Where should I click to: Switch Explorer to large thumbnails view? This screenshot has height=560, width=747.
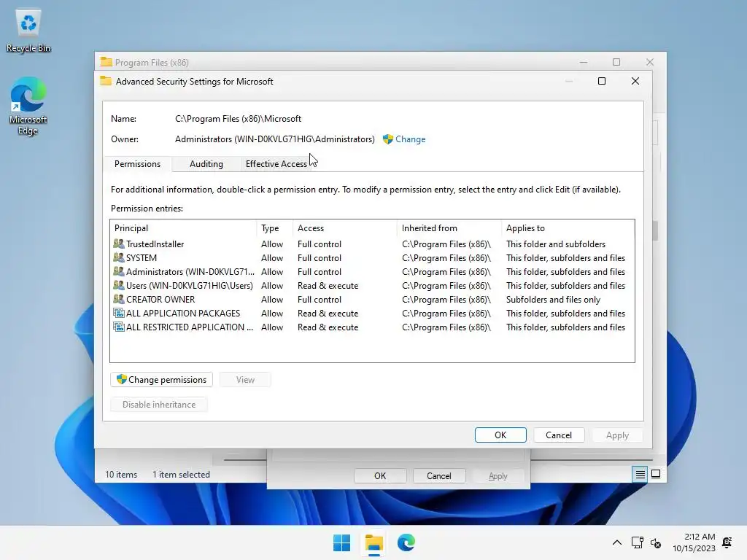pos(656,474)
